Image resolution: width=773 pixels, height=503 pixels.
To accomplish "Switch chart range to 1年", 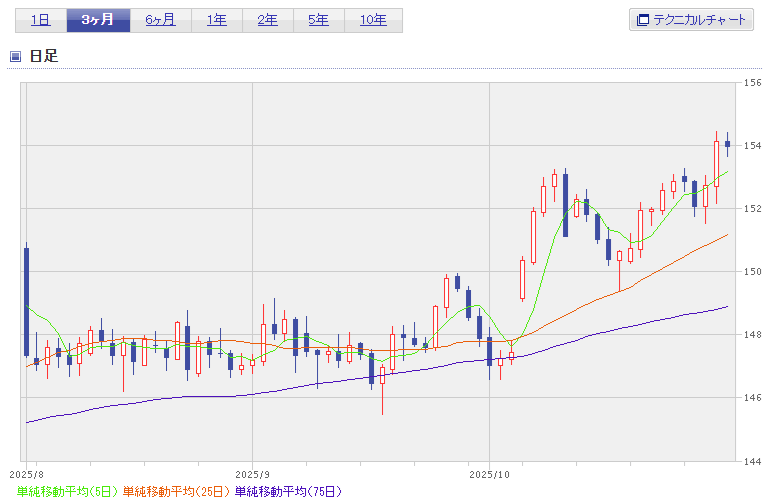I will [x=216, y=20].
